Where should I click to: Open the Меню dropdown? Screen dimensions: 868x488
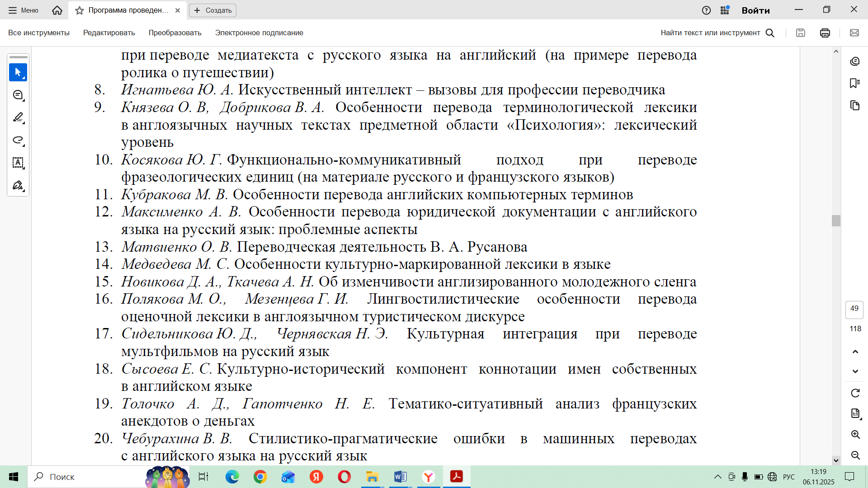24,10
